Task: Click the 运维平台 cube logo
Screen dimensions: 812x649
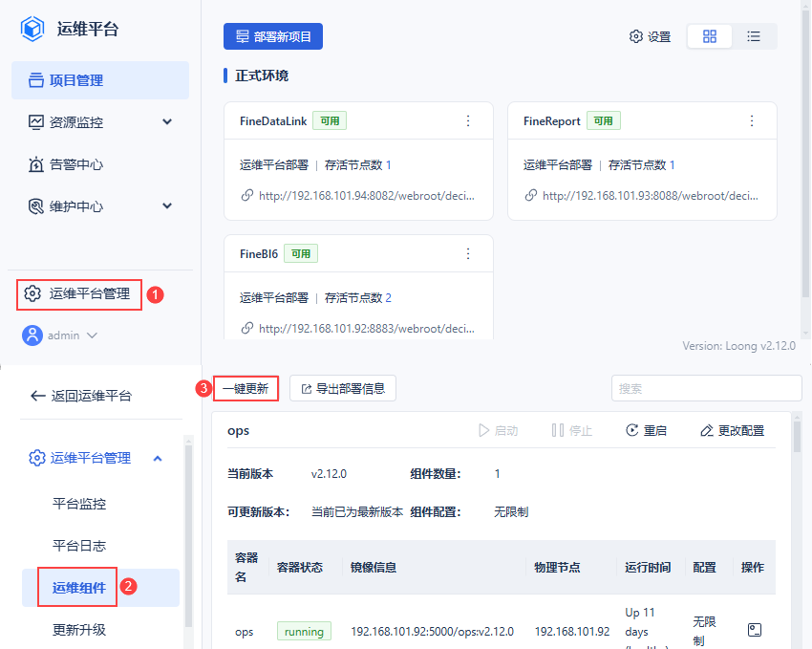Action: coord(32,29)
